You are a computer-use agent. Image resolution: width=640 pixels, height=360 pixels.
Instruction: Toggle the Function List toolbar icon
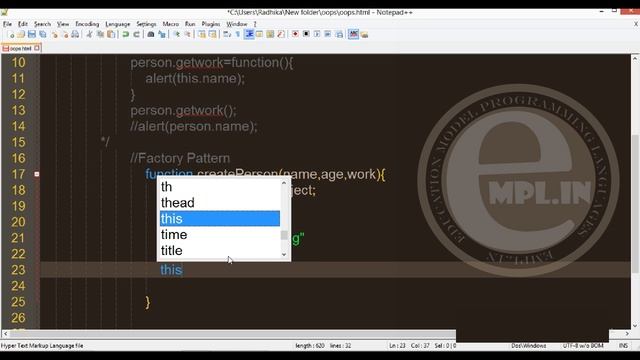click(280, 35)
